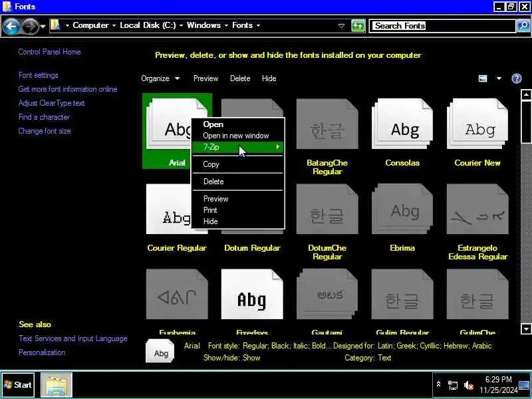
Task: Open Change font size link
Action: pos(45,131)
